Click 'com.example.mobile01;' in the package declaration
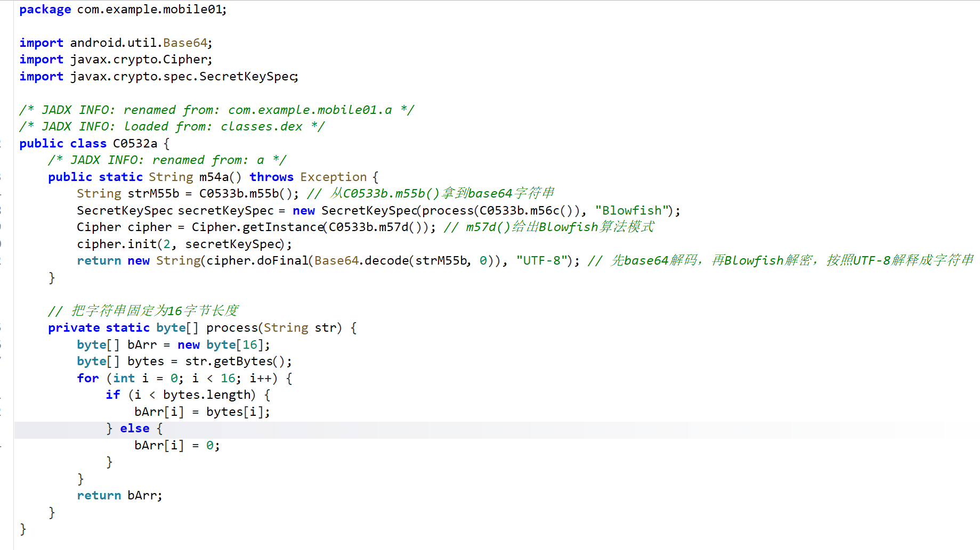 (152, 10)
